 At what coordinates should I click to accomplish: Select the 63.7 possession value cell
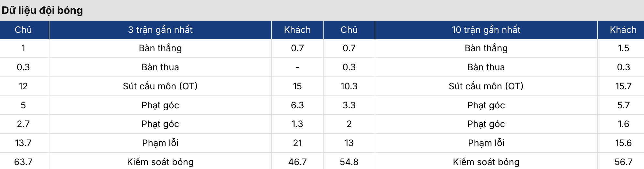23,162
